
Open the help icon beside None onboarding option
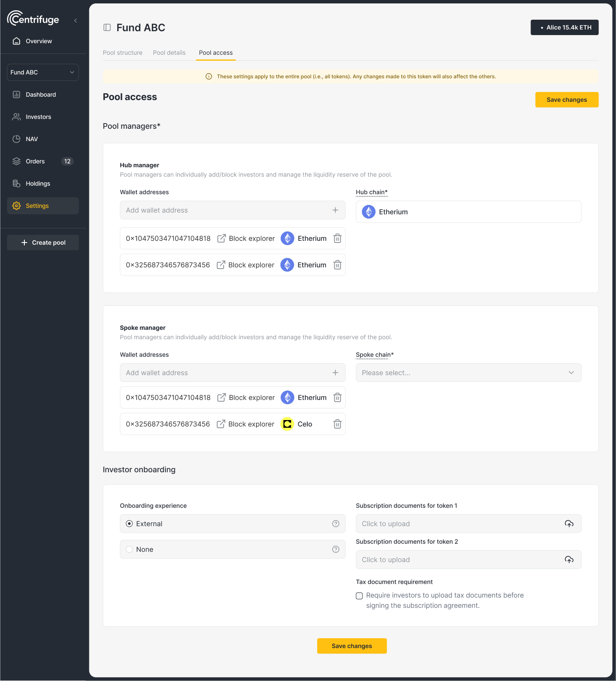tap(336, 549)
